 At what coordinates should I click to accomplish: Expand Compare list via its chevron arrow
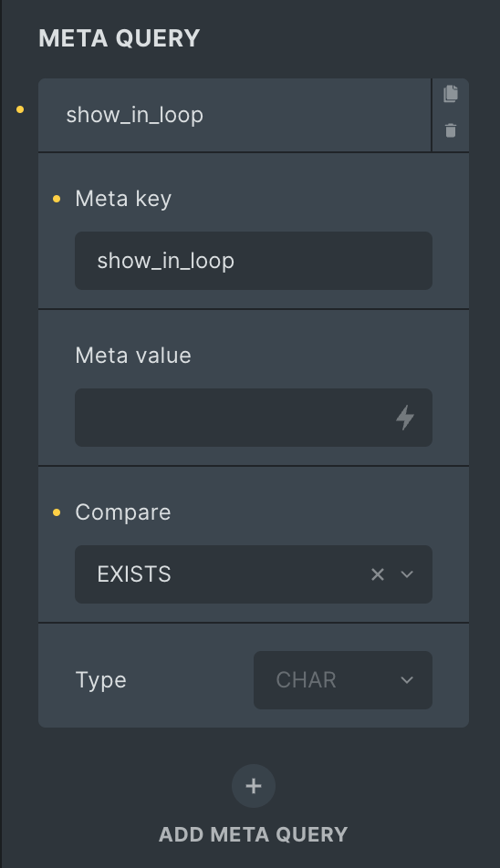(x=407, y=574)
